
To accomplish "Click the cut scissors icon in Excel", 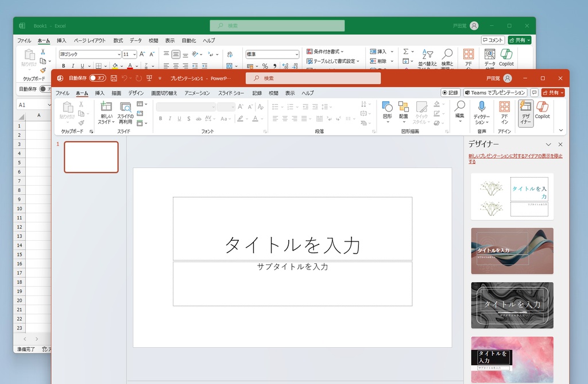I will [42, 52].
